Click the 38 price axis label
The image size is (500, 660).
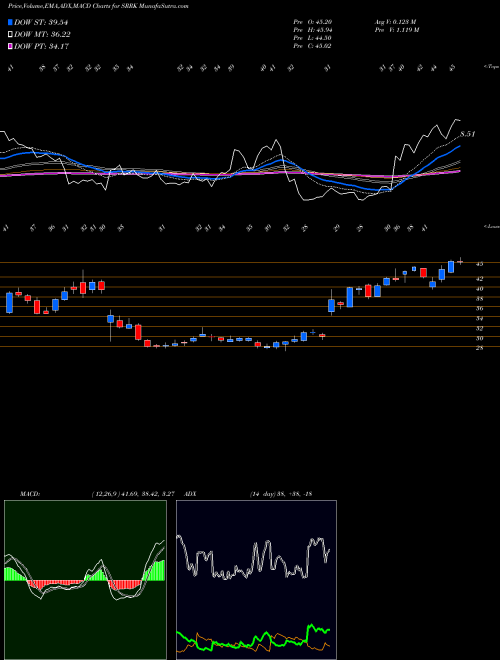pyautogui.click(x=479, y=298)
